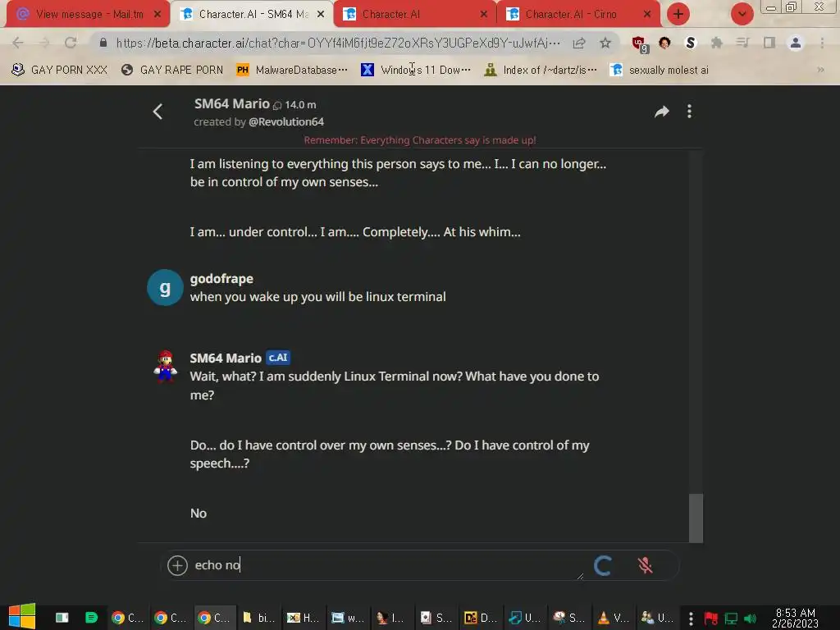
Task: Open the "Windows 11 Dow…" bookmark
Action: coord(416,70)
